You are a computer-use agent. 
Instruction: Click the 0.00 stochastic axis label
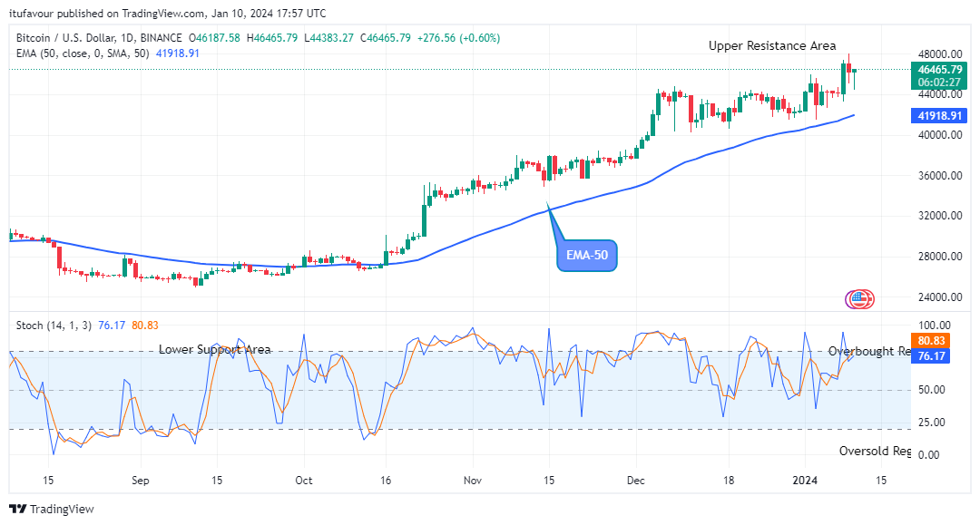[929, 454]
